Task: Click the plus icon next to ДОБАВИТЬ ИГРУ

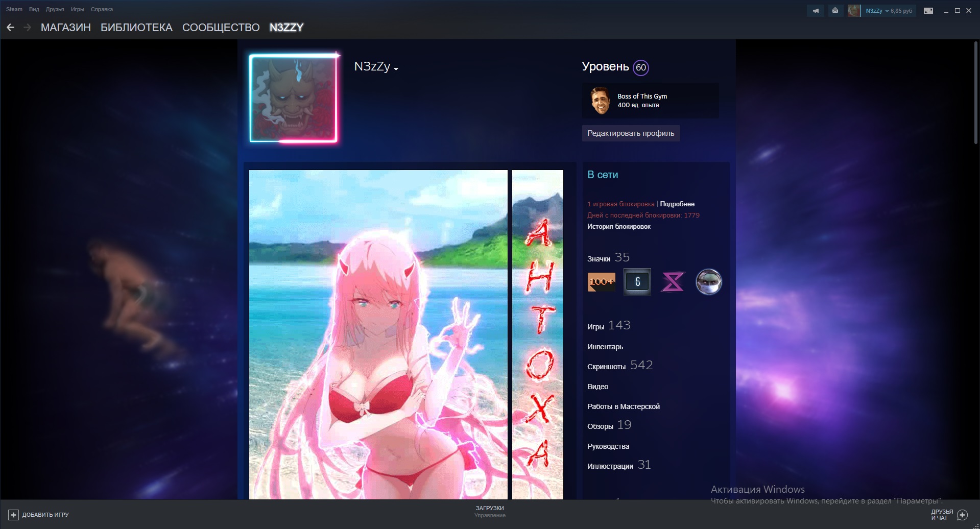Action: (13, 515)
